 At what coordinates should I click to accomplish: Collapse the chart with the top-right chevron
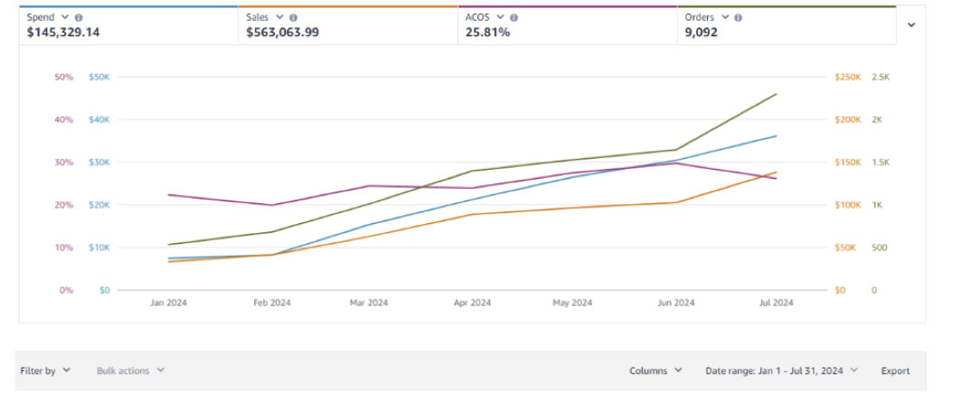point(910,24)
